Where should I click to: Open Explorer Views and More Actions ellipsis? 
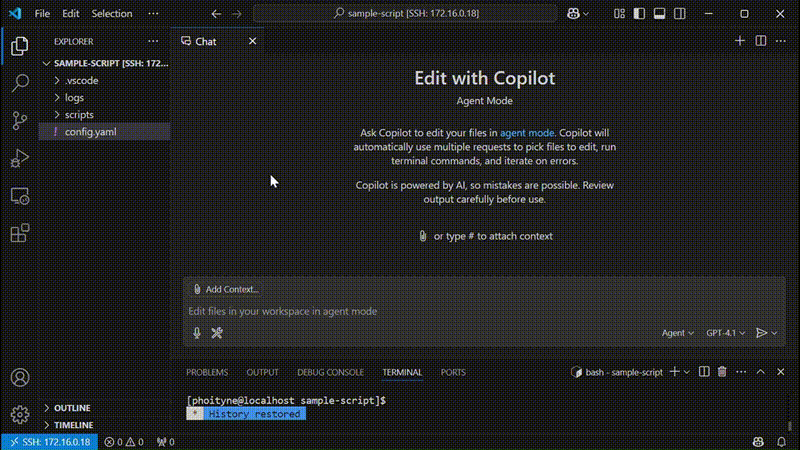point(153,41)
